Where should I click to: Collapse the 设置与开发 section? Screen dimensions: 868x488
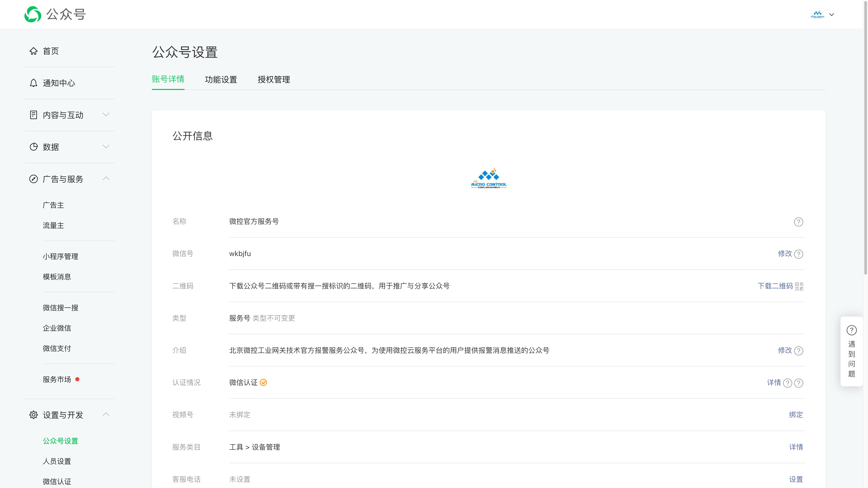click(x=106, y=414)
